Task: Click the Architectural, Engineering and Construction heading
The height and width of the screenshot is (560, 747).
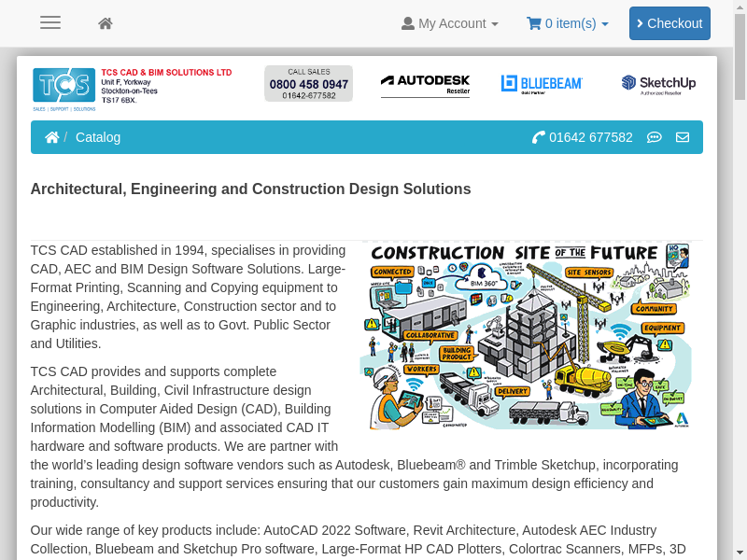Action: [x=250, y=189]
